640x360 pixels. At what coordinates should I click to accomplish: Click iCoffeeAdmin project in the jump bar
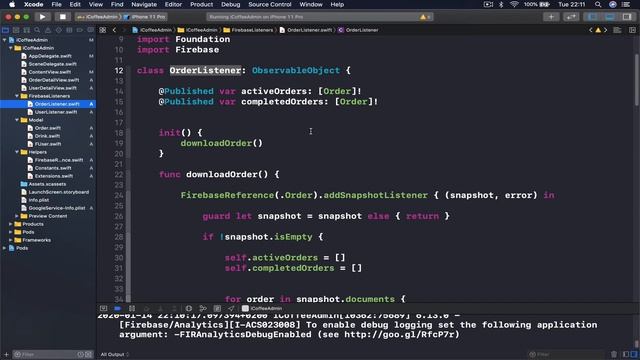click(x=152, y=30)
